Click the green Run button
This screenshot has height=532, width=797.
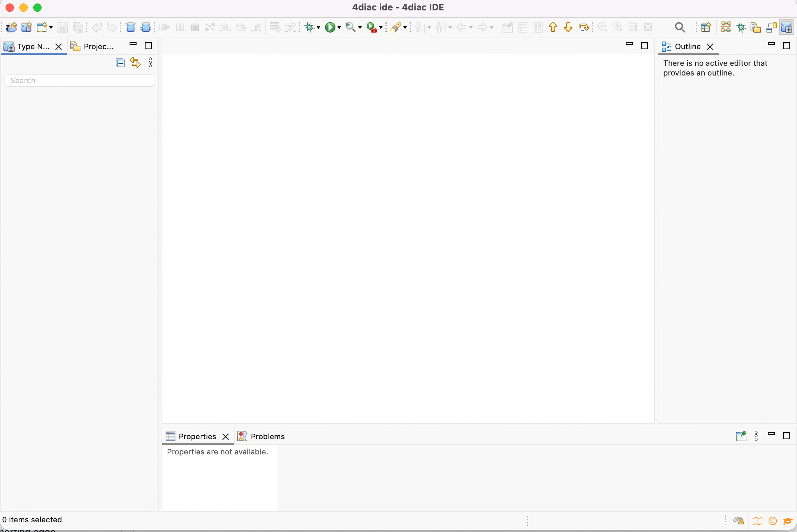point(330,27)
